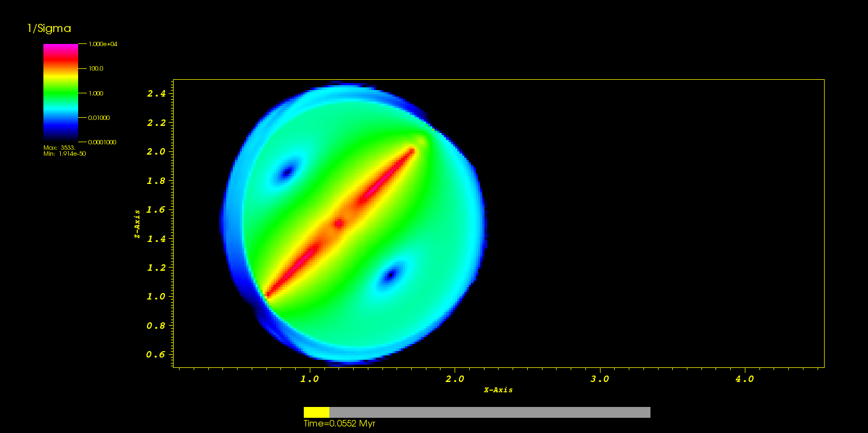Click Z-axis tick label '2.2'

(x=156, y=123)
